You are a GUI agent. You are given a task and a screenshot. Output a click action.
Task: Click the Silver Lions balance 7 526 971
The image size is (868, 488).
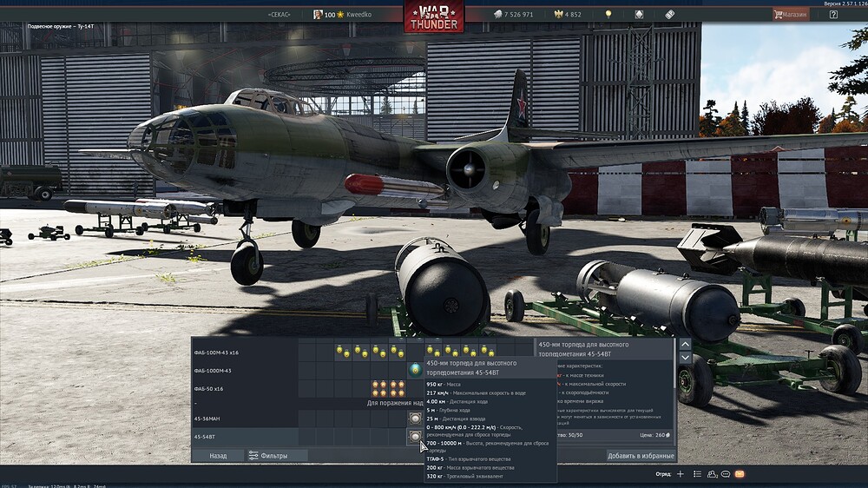click(x=513, y=15)
